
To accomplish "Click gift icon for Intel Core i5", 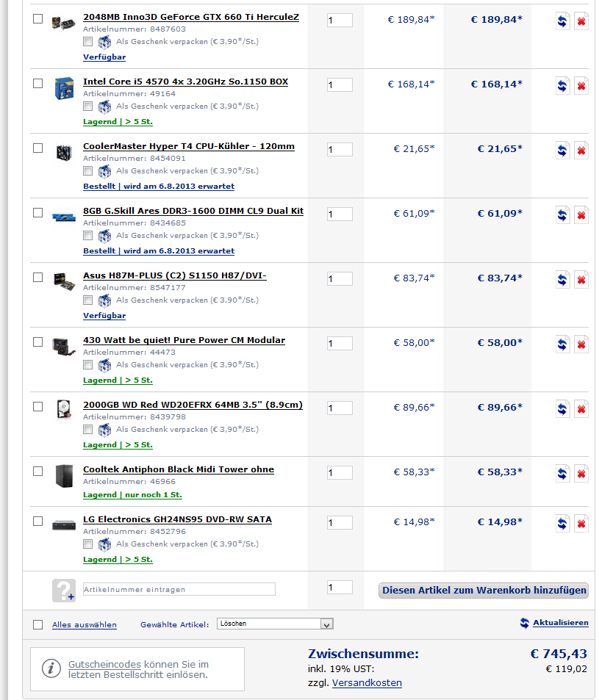I will pyautogui.click(x=104, y=107).
